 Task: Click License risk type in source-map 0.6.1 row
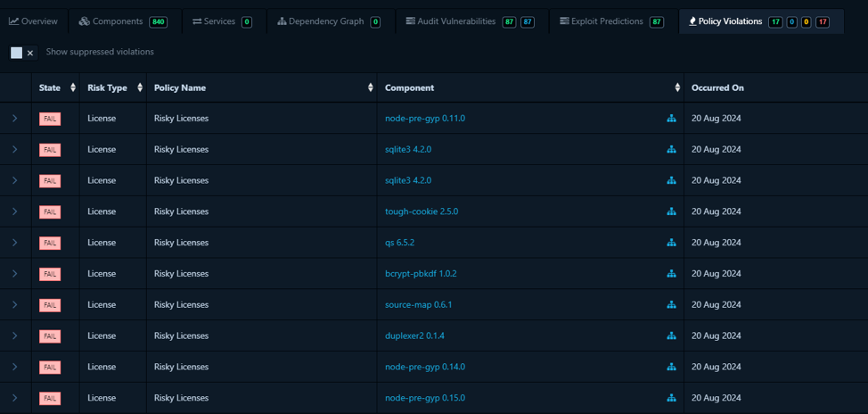(x=102, y=304)
